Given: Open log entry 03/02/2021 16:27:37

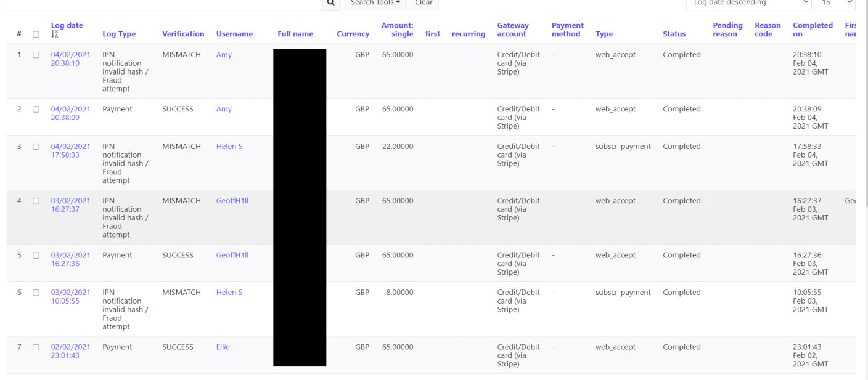Looking at the screenshot, I should pos(70,205).
